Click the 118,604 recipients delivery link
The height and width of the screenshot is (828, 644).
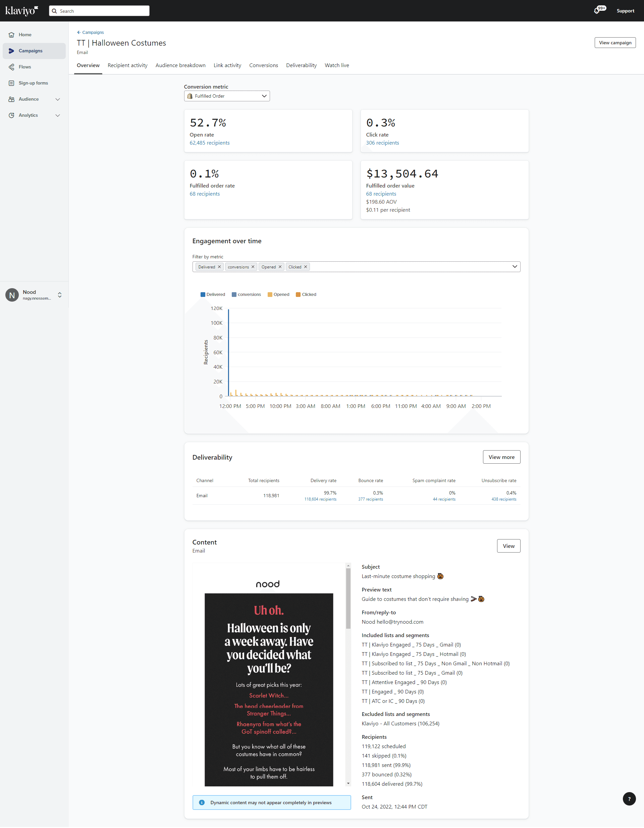pyautogui.click(x=320, y=499)
